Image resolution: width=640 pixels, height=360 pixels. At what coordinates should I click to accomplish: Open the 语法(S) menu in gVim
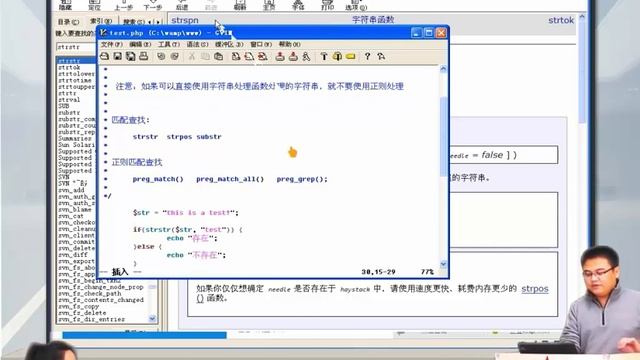(x=198, y=44)
